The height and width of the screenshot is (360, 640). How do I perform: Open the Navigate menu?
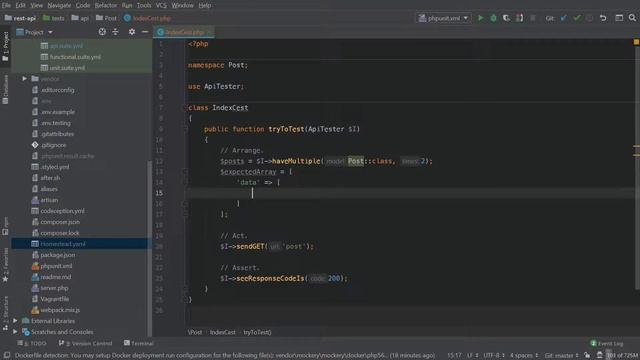point(59,5)
